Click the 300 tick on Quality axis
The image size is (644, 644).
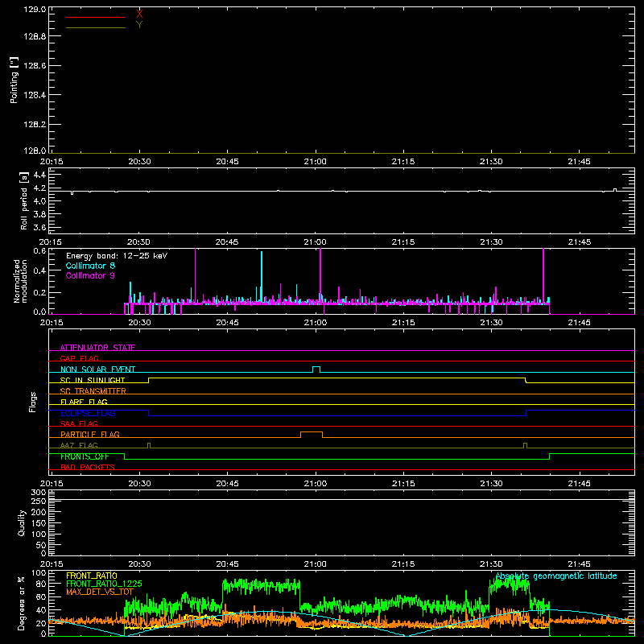click(38, 493)
